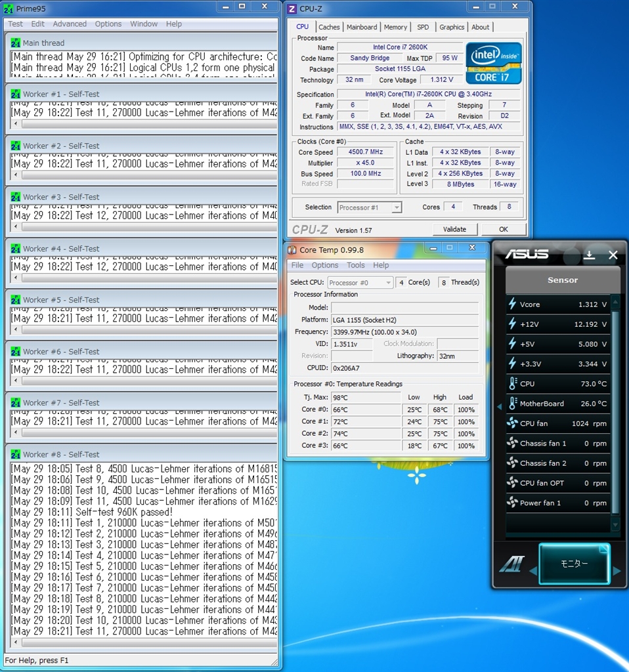
Task: Click the Core Temp title bar icon
Action: tap(292, 249)
